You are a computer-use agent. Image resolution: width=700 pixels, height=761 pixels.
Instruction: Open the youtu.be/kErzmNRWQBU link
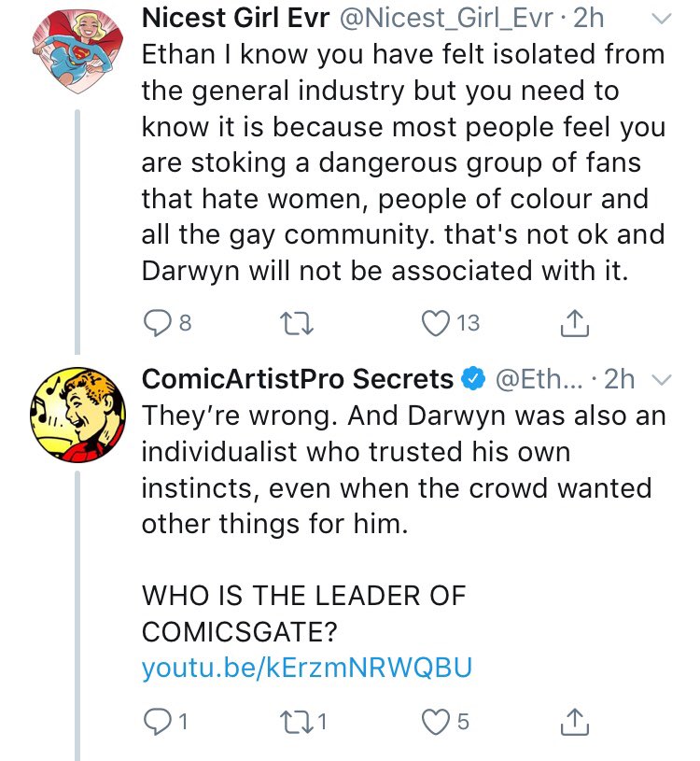click(x=307, y=668)
